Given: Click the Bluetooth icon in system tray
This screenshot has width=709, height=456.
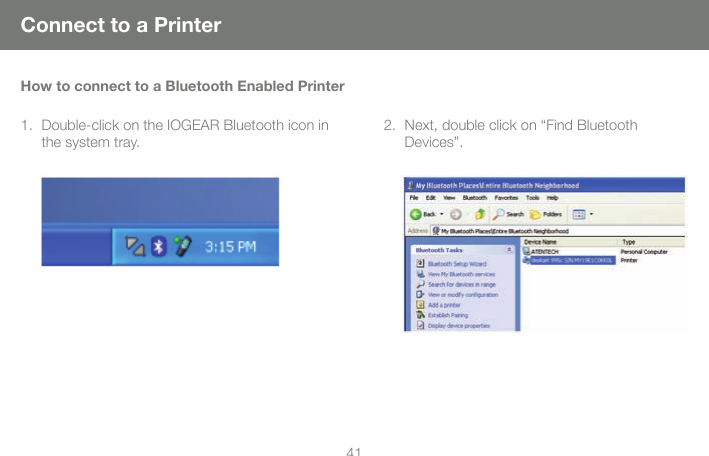Looking at the screenshot, I should 159,247.
